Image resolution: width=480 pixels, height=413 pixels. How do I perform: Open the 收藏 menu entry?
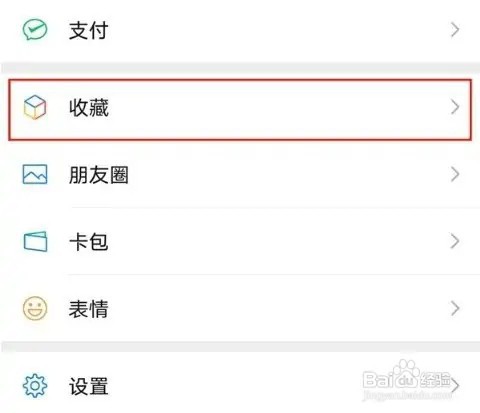(240, 109)
